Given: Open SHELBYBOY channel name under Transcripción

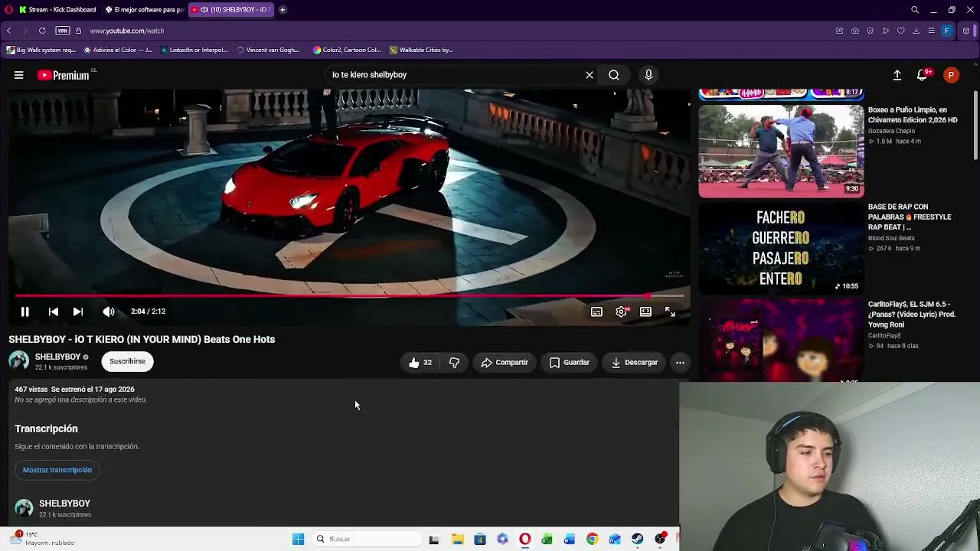Looking at the screenshot, I should click(x=64, y=504).
